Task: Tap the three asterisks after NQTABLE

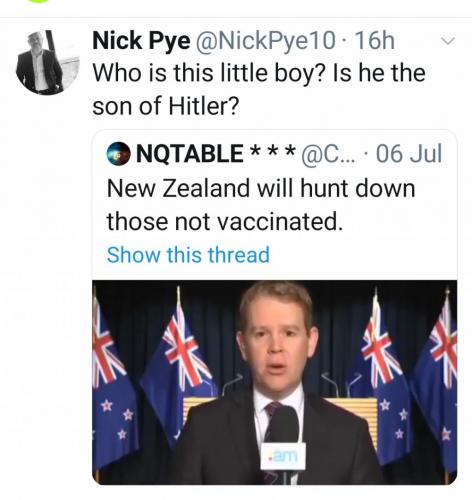Action: click(x=272, y=153)
